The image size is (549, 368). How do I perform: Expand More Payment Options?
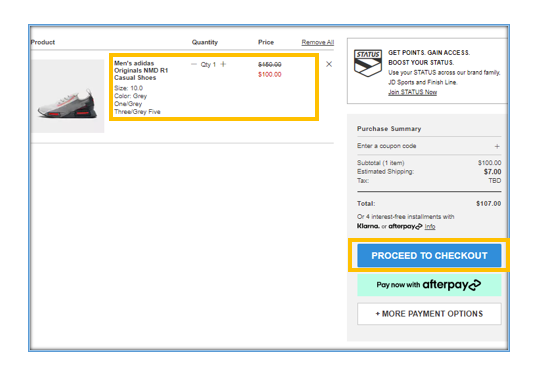click(429, 314)
